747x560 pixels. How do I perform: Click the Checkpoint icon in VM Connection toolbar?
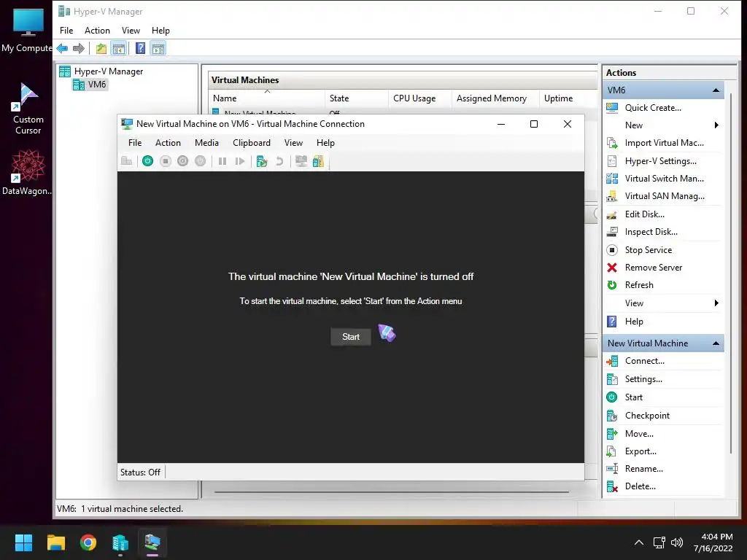[262, 161]
